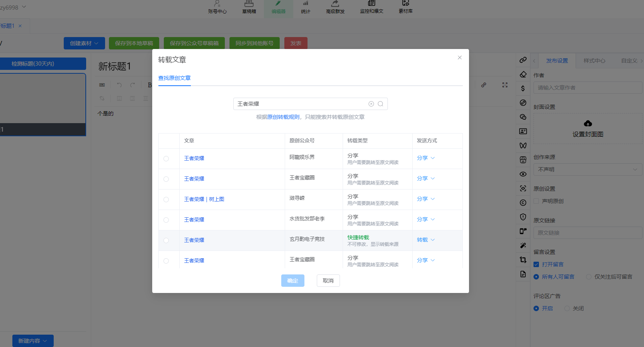Open the copyright icon in the sidebar
Image resolution: width=644 pixels, height=347 pixels.
coord(523,203)
